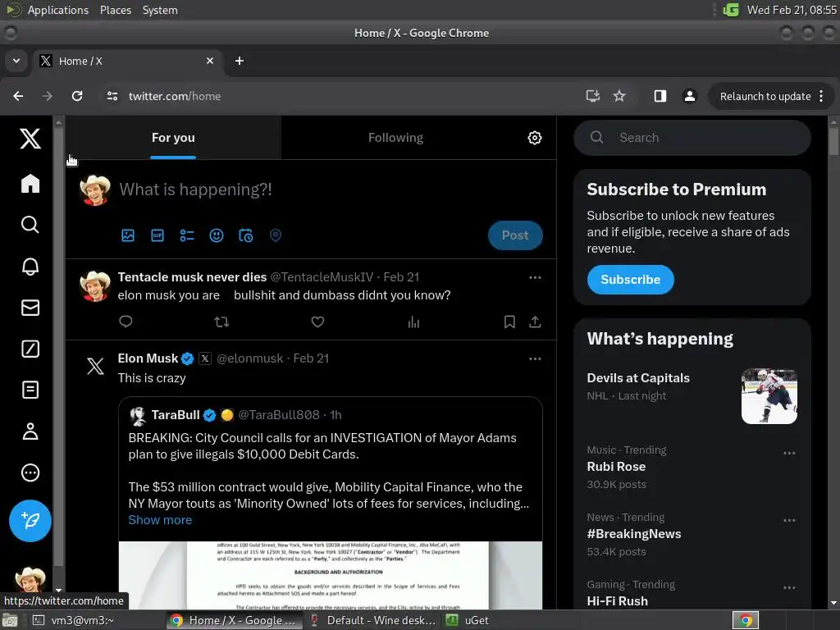840x630 pixels.
Task: Click the Post button
Action: (x=515, y=235)
